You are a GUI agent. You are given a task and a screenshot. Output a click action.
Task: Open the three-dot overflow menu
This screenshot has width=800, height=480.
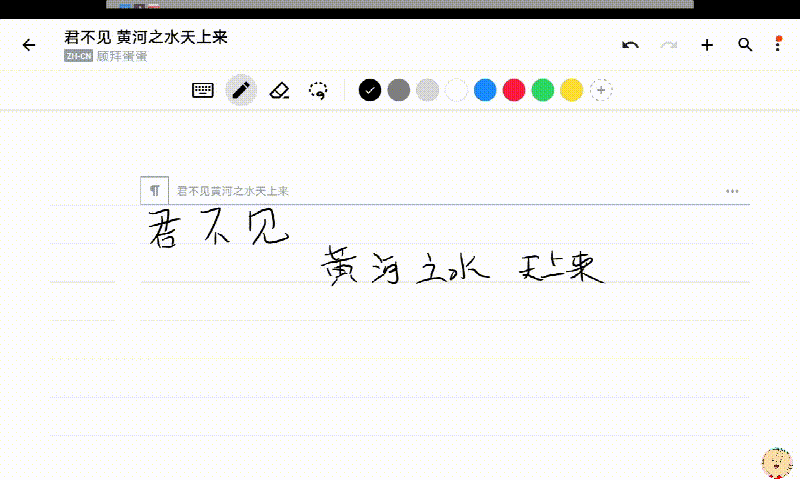(x=778, y=44)
